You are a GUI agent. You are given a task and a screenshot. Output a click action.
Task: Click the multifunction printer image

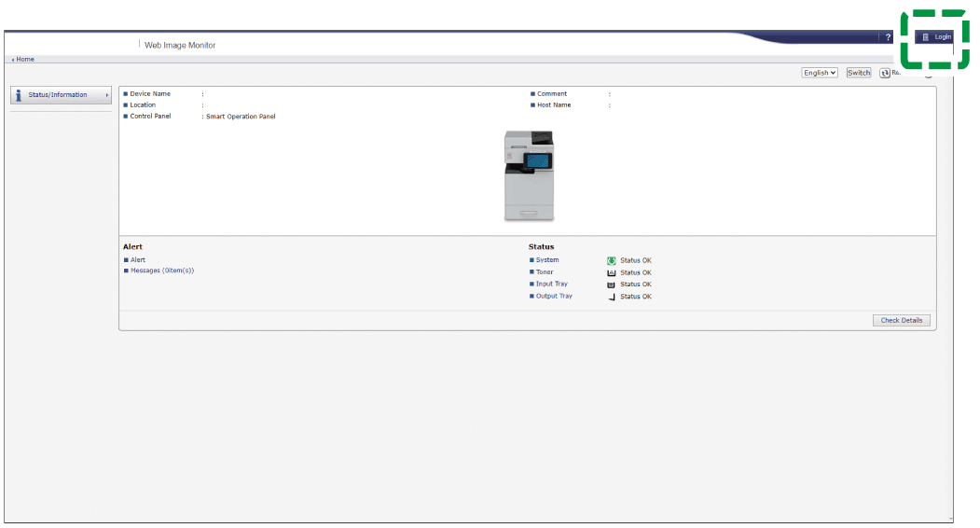tap(529, 175)
